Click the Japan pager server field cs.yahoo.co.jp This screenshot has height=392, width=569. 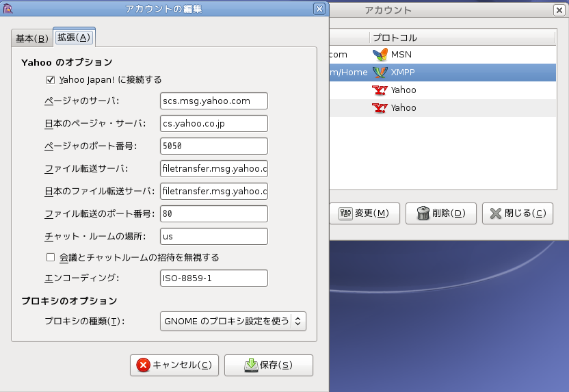214,123
